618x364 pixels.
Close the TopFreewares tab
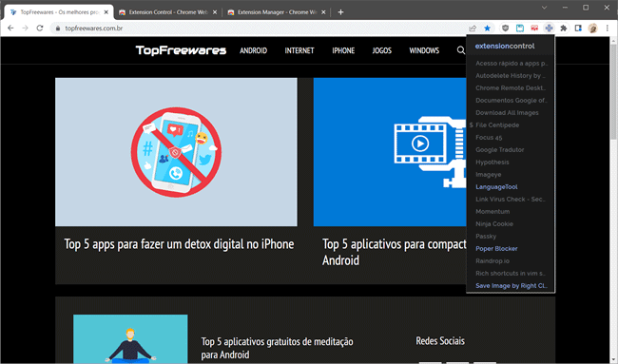tap(106, 12)
